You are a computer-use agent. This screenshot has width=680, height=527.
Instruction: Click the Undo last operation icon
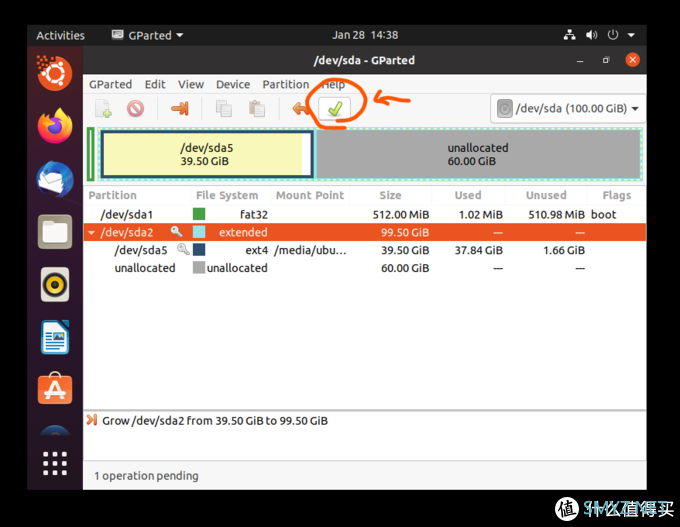point(301,108)
